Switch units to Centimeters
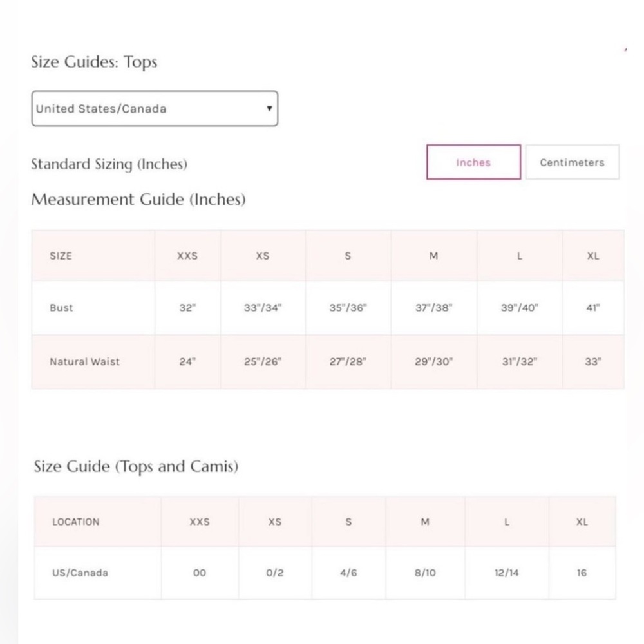Viewport: 644px width, 644px height. coord(572,162)
